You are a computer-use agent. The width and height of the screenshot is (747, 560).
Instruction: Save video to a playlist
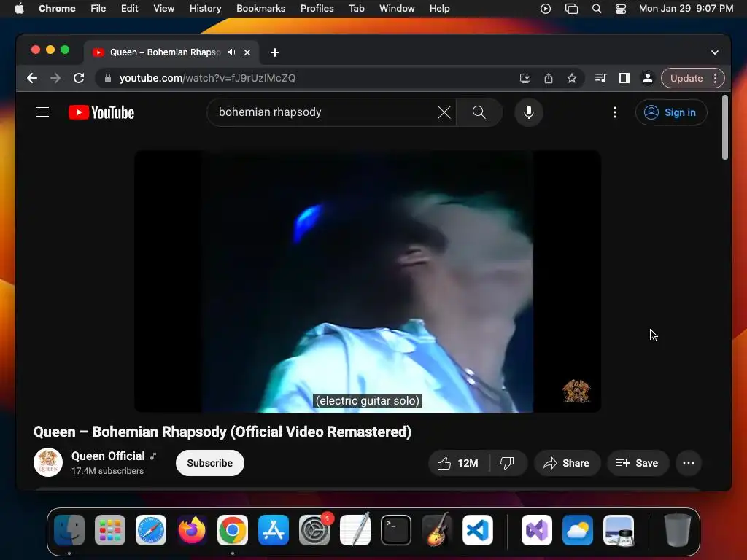point(638,463)
